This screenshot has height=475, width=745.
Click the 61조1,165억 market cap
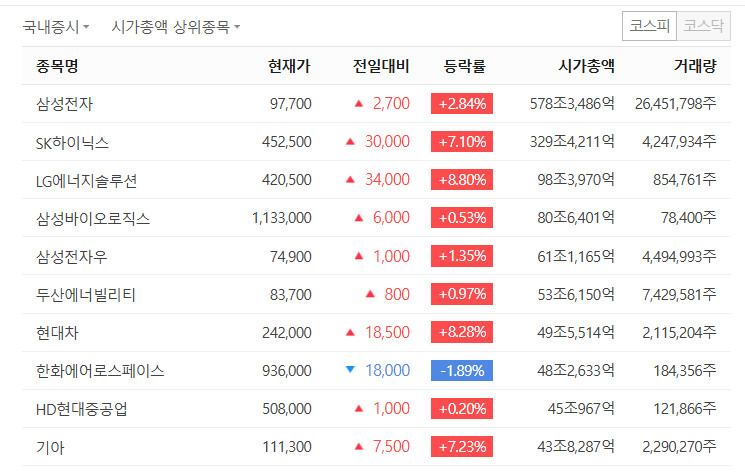576,256
